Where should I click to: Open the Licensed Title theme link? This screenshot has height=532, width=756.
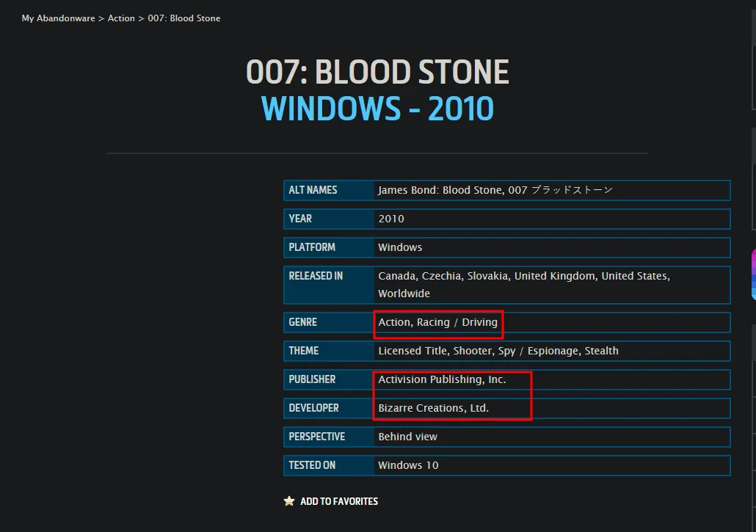click(x=412, y=351)
